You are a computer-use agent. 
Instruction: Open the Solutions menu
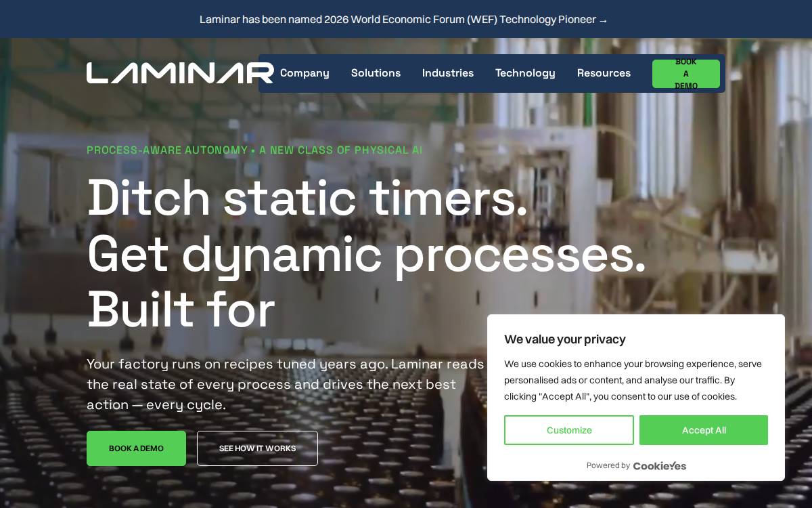pos(376,73)
